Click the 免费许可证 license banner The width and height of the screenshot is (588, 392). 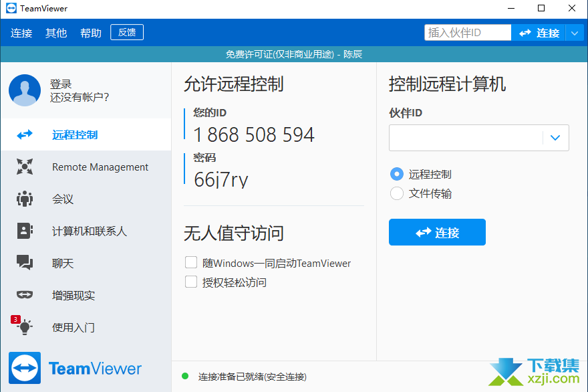tap(294, 54)
